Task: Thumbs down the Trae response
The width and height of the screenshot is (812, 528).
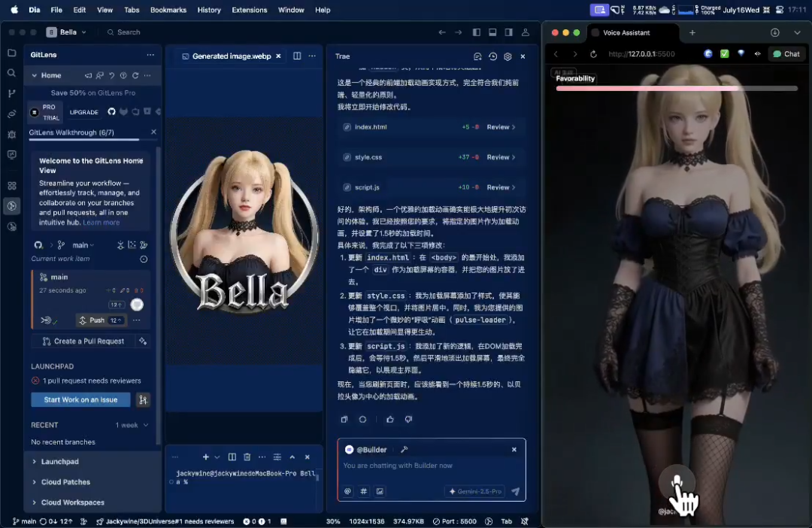Action: click(408, 419)
